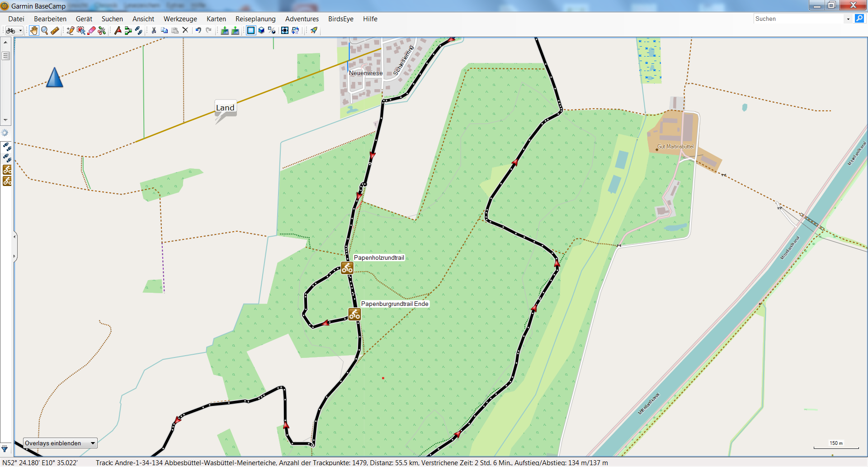The image size is (868, 467).
Task: Toggle the 3D map view
Action: [x=261, y=30]
